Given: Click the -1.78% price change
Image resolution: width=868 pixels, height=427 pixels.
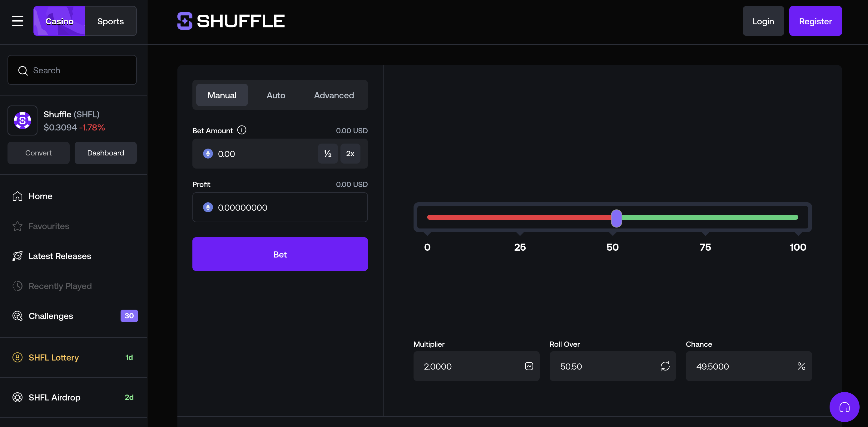Looking at the screenshot, I should point(92,127).
